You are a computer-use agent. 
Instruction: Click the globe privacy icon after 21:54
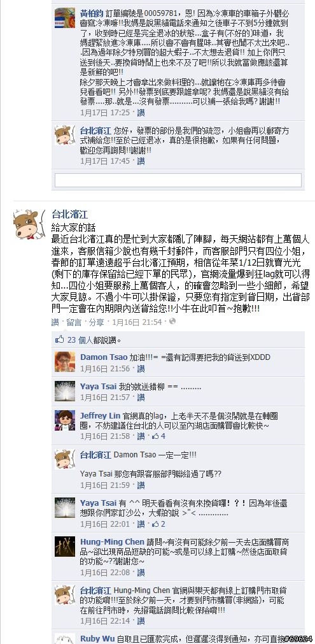(x=172, y=322)
